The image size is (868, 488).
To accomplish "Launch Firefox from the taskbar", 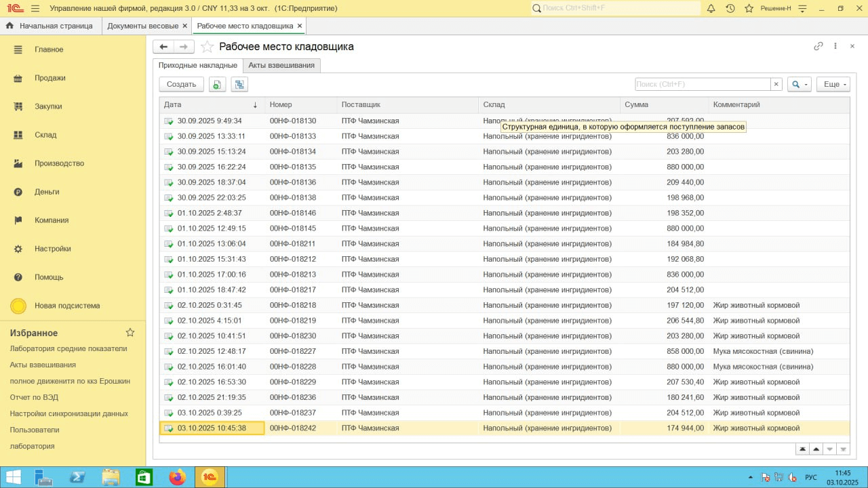I will pyautogui.click(x=178, y=477).
